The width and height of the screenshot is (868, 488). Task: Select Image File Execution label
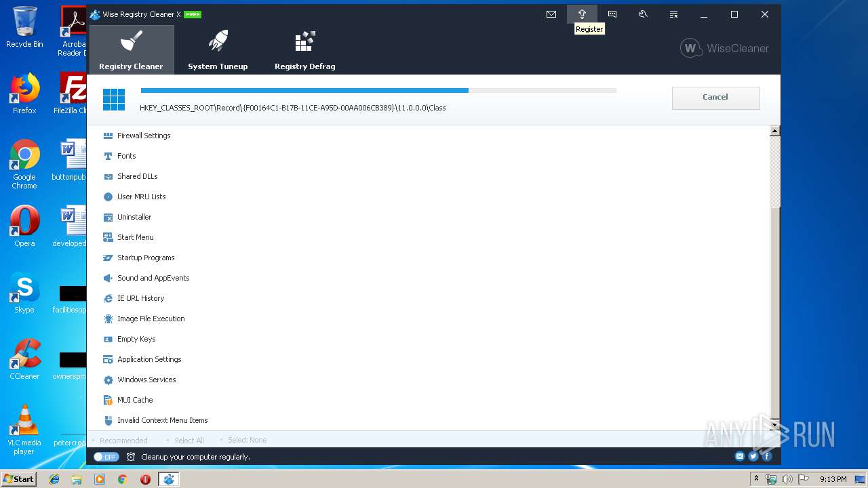(x=151, y=319)
